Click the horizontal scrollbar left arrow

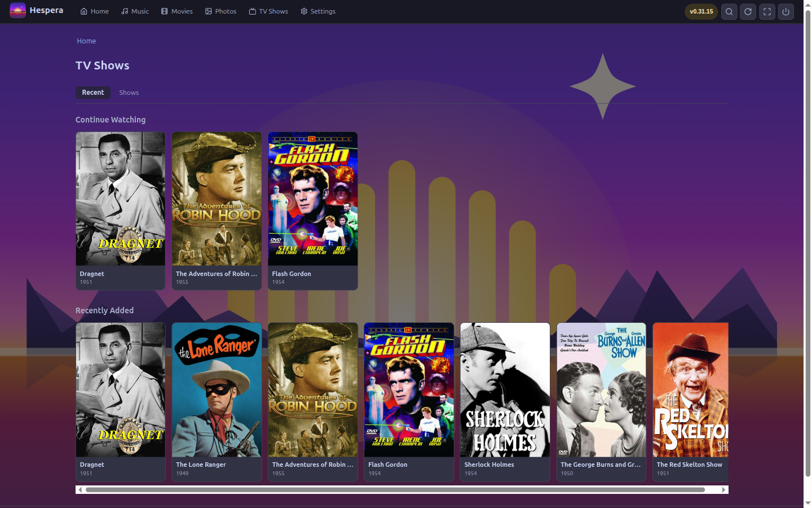click(80, 489)
